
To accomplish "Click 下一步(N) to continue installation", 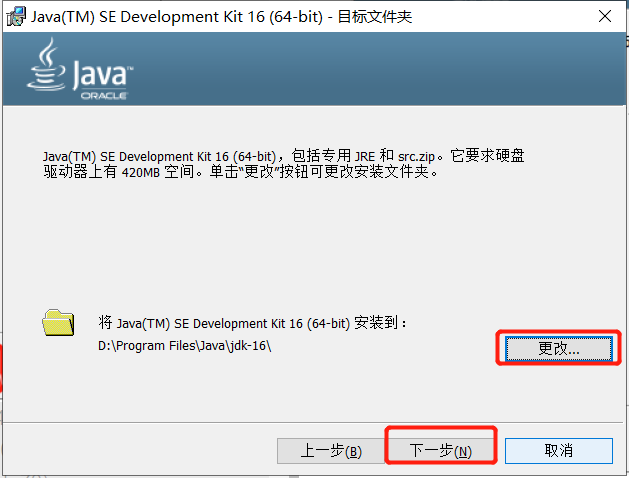I will tap(441, 451).
